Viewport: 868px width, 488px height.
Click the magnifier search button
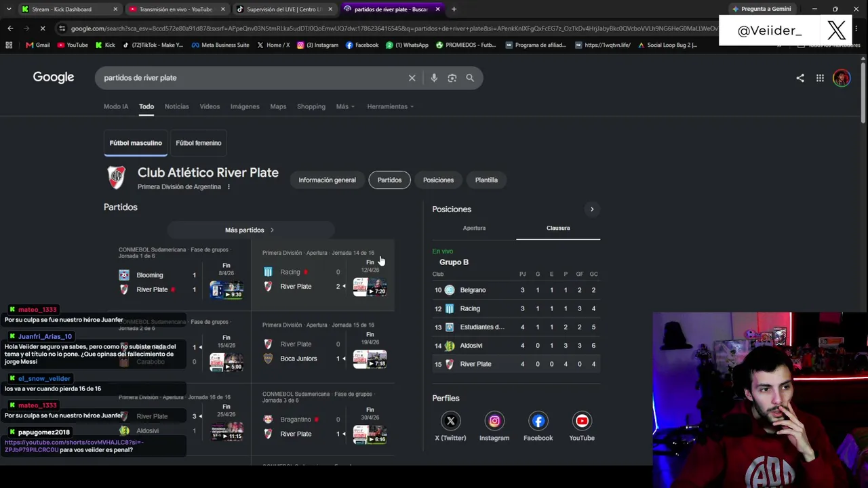click(x=470, y=78)
